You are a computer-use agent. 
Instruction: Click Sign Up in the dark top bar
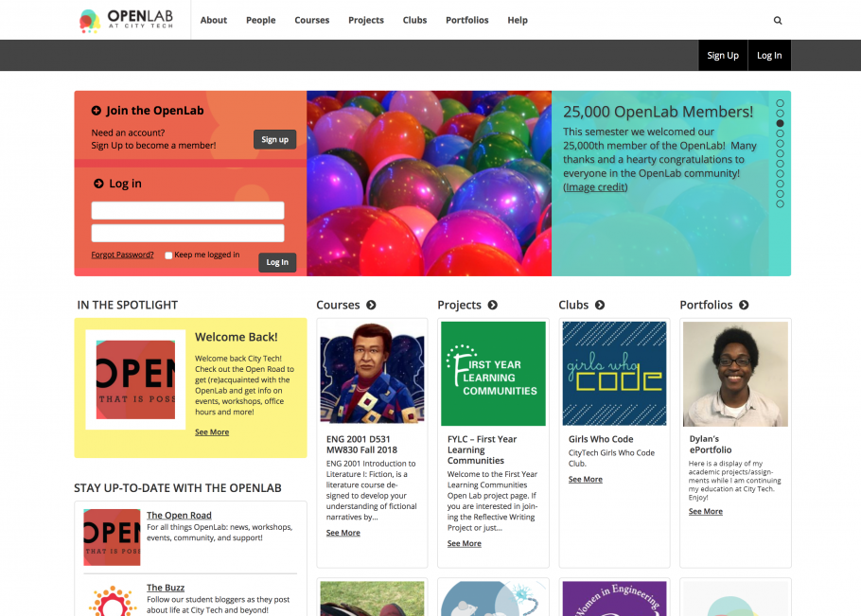723,56
